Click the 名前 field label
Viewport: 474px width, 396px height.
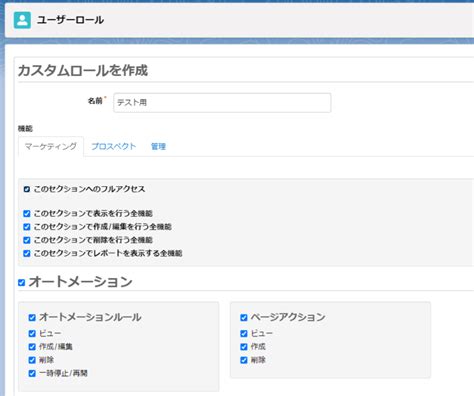95,101
